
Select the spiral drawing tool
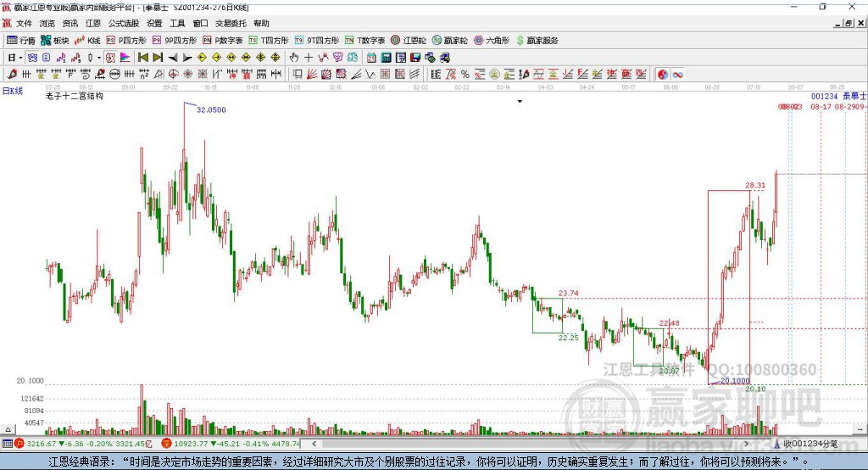pos(86,75)
